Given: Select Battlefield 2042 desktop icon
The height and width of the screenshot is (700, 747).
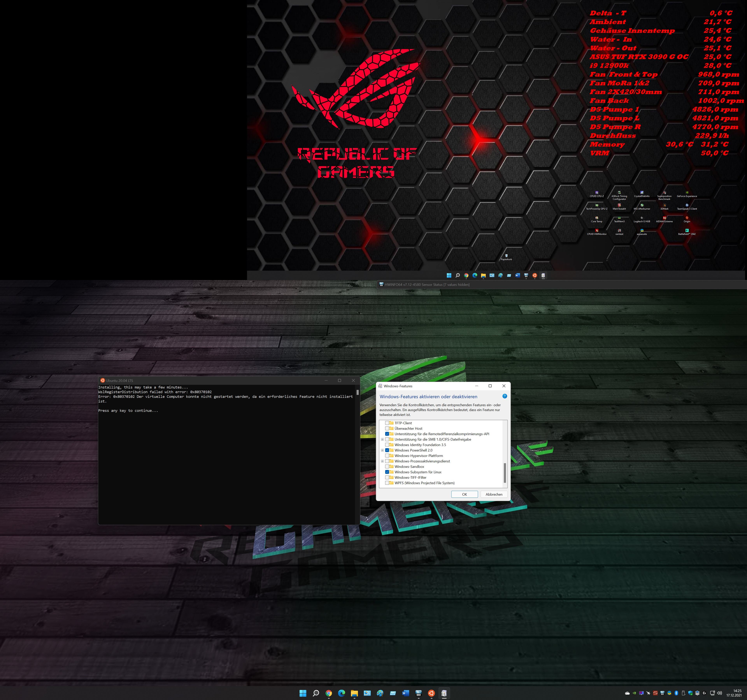Looking at the screenshot, I should pyautogui.click(x=687, y=232).
